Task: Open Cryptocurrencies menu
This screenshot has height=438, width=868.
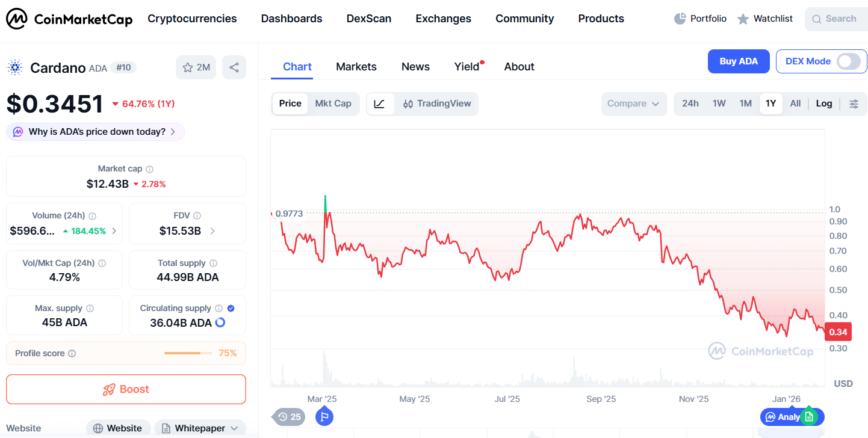Action: (x=192, y=19)
